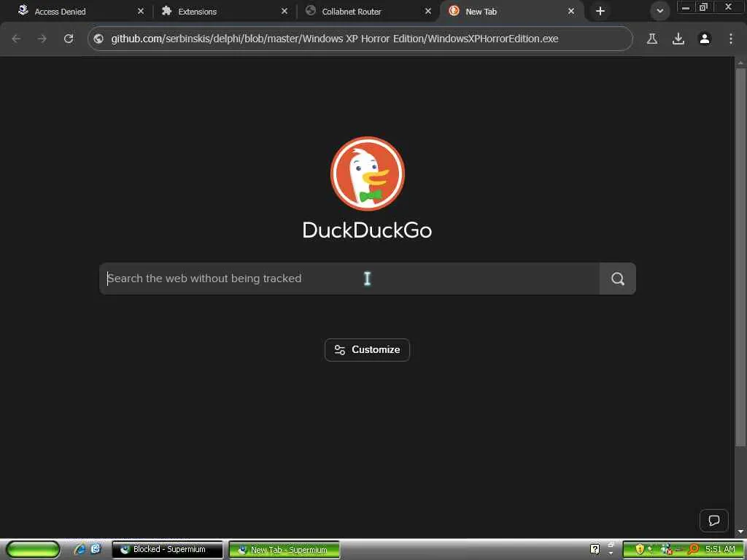
Task: Close the Collabnet Router tab
Action: 427,11
